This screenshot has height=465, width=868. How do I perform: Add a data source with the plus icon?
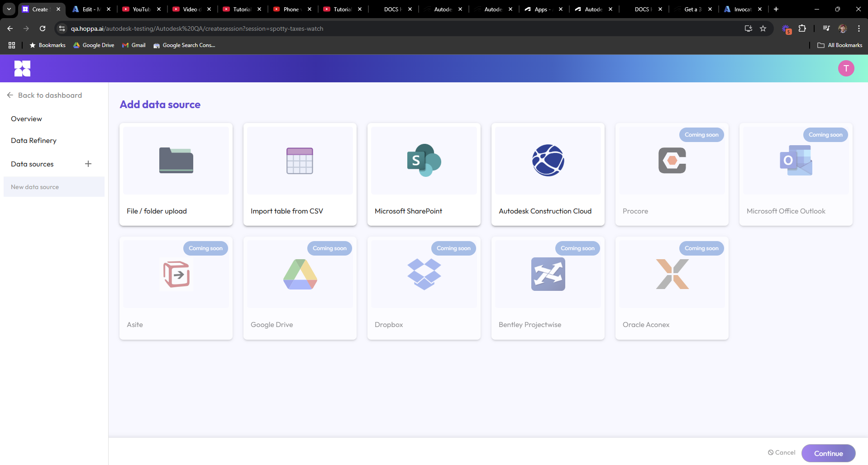point(88,164)
